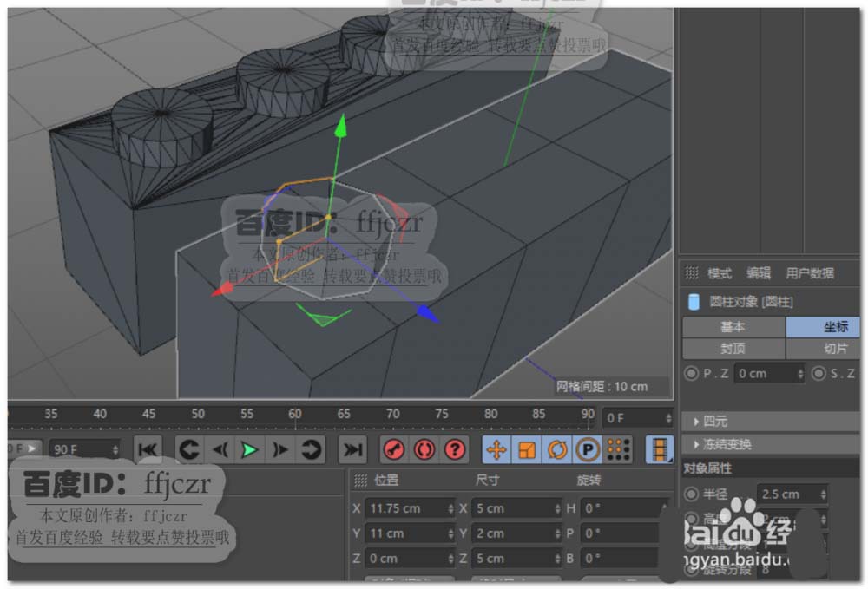Click frame 75 on timeline ruler
The image size is (868, 589).
tap(442, 414)
